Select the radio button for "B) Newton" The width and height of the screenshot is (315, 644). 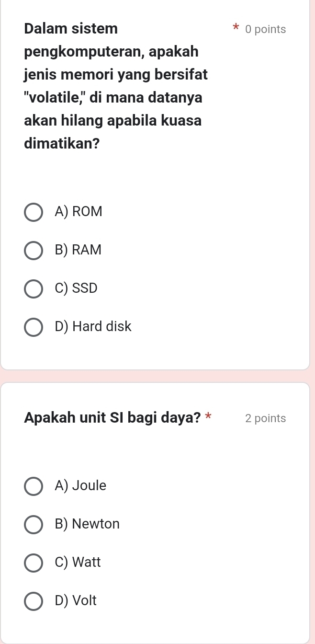pyautogui.click(x=33, y=525)
